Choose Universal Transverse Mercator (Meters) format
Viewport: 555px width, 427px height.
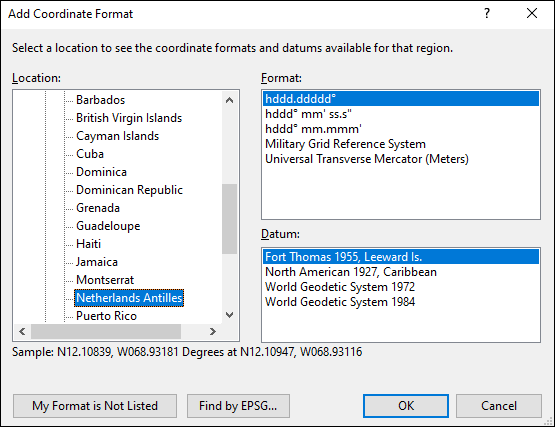(x=401, y=159)
